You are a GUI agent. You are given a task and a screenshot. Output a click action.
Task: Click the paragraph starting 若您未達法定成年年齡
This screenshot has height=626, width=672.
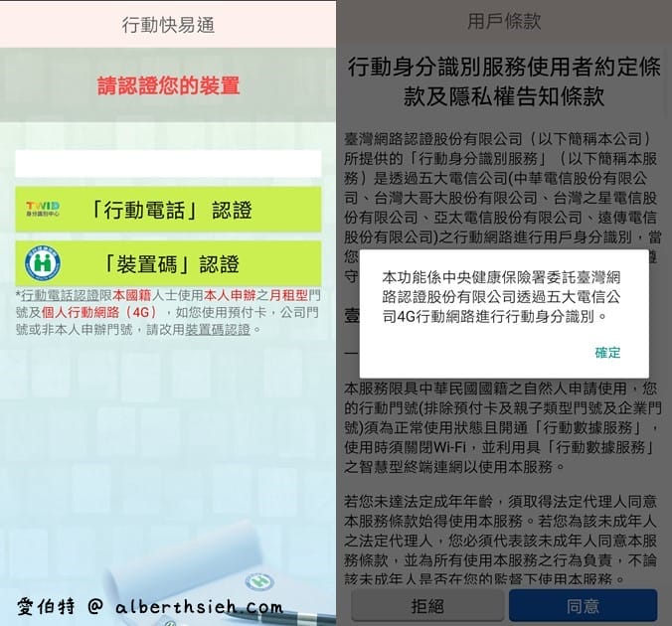coord(501,540)
